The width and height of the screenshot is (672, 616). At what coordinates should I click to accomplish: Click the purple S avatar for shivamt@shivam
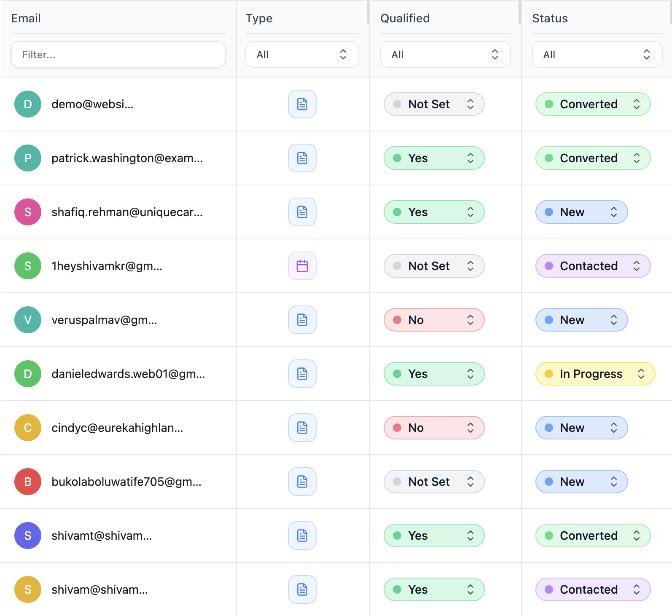coord(28,536)
